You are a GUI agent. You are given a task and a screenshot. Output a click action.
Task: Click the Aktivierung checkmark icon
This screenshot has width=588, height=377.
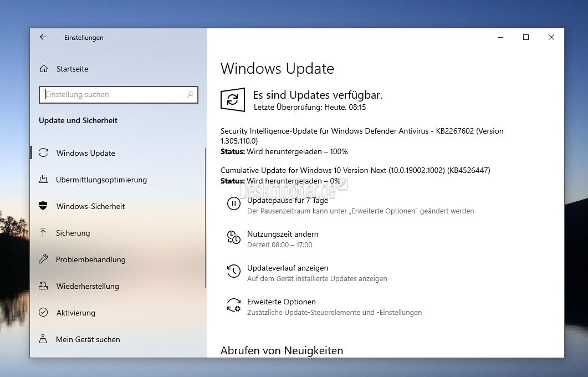(x=43, y=312)
